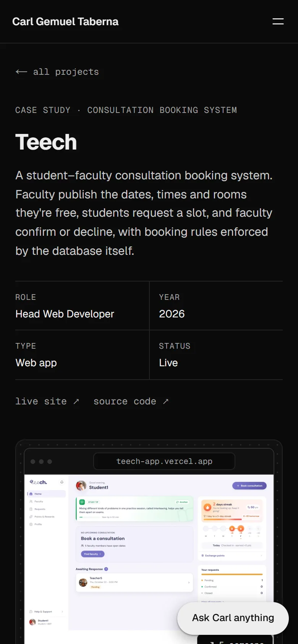Open the hamburger navigation menu
Viewport: 298px width, 644px height.
[x=278, y=21]
